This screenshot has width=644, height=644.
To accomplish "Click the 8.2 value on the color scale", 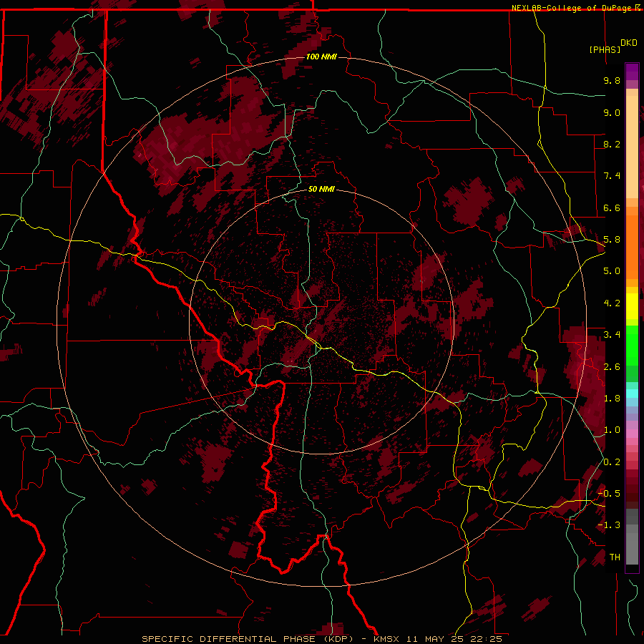I will (612, 144).
